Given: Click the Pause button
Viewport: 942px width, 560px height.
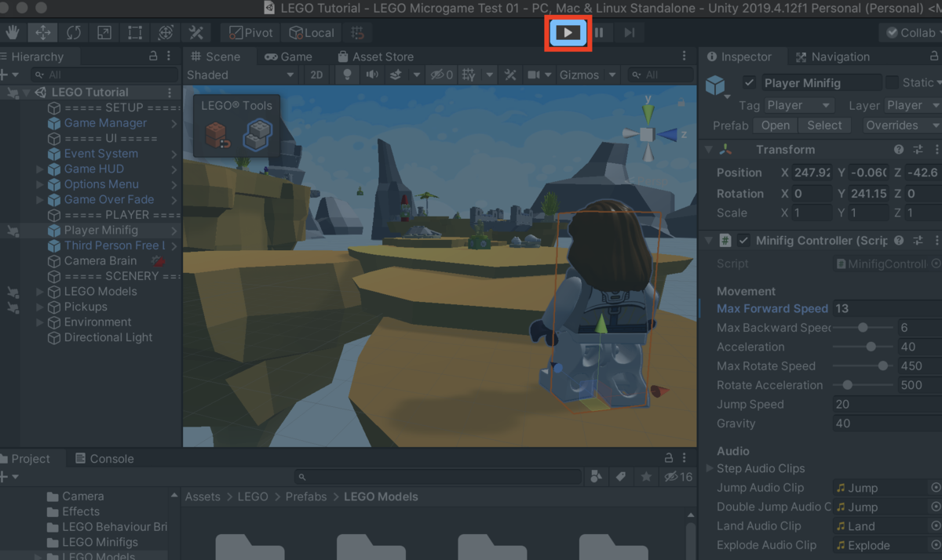Looking at the screenshot, I should click(599, 33).
